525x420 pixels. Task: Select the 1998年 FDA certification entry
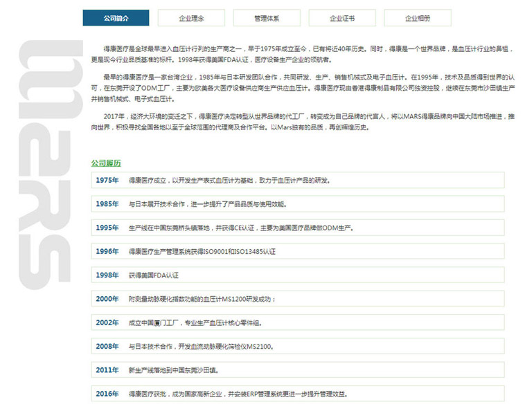298,275
